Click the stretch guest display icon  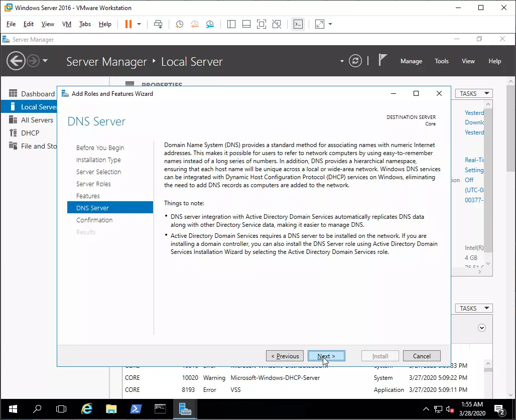pyautogui.click(x=320, y=24)
